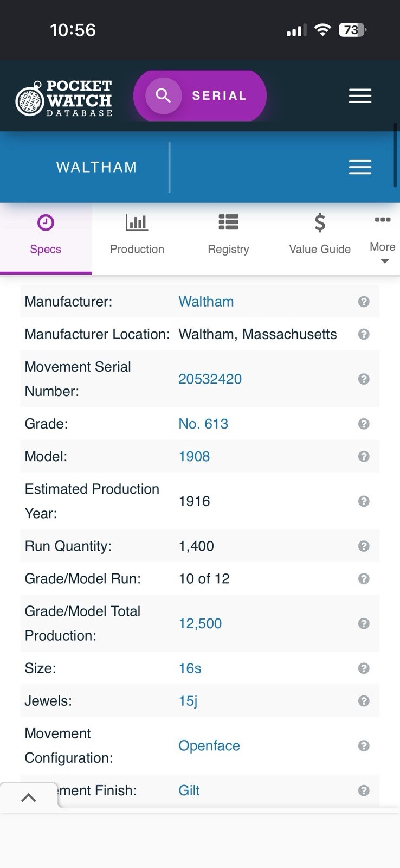
Task: Switch to the Value Guide tab
Action: point(320,238)
